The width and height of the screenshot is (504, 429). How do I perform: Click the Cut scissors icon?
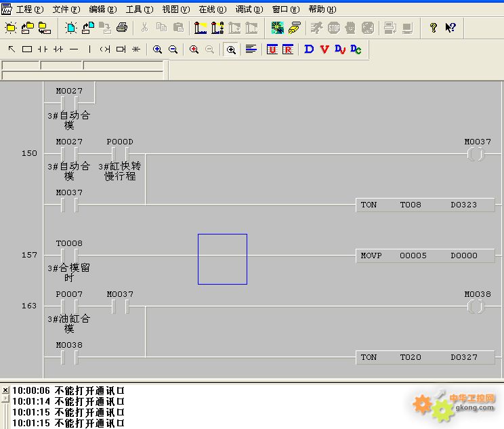(145, 28)
